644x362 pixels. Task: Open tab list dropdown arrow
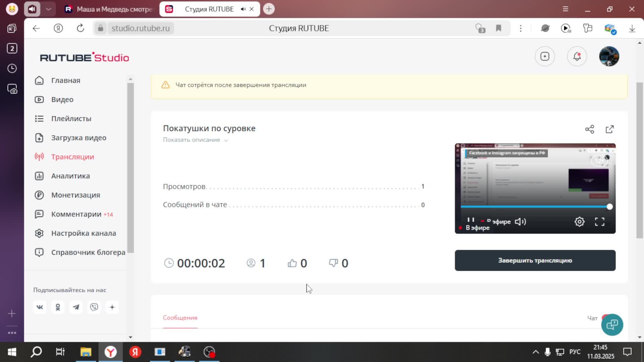pos(48,9)
